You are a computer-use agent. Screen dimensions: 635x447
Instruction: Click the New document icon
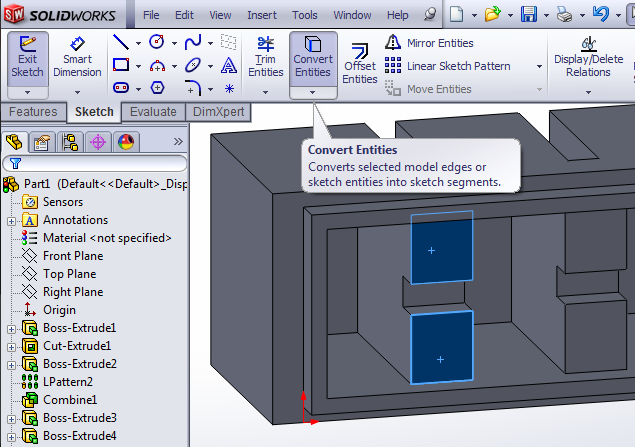click(457, 15)
